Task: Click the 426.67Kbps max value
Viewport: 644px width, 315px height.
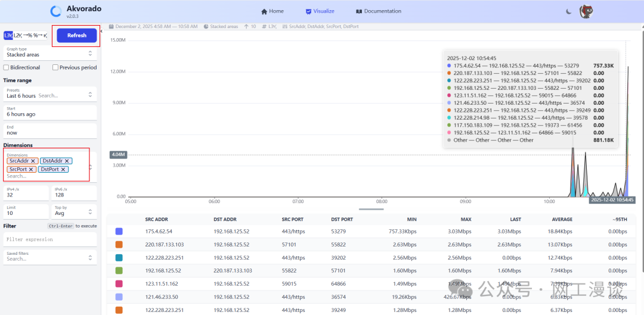Action: coord(458,297)
